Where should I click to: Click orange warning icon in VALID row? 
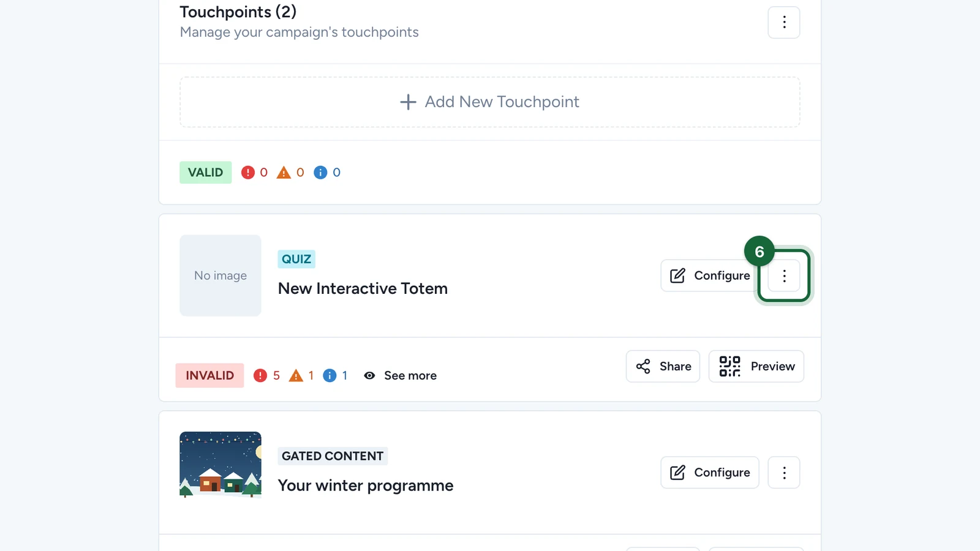[x=284, y=173]
